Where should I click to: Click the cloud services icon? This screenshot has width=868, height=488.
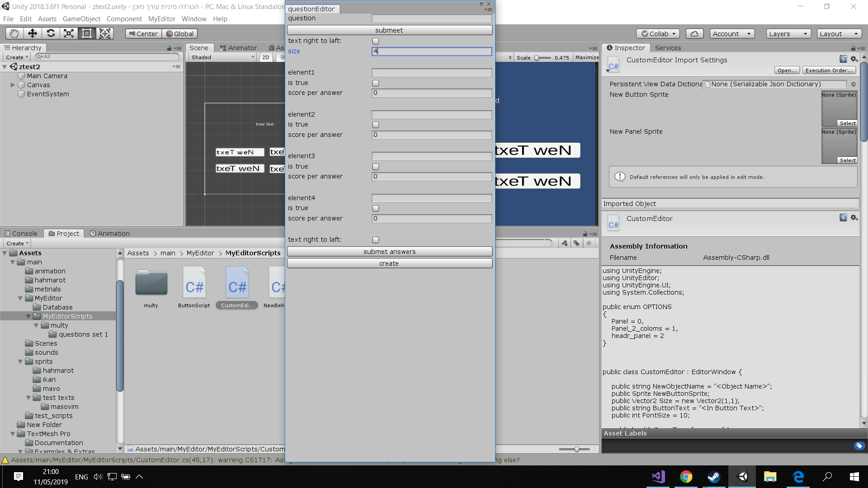694,33
